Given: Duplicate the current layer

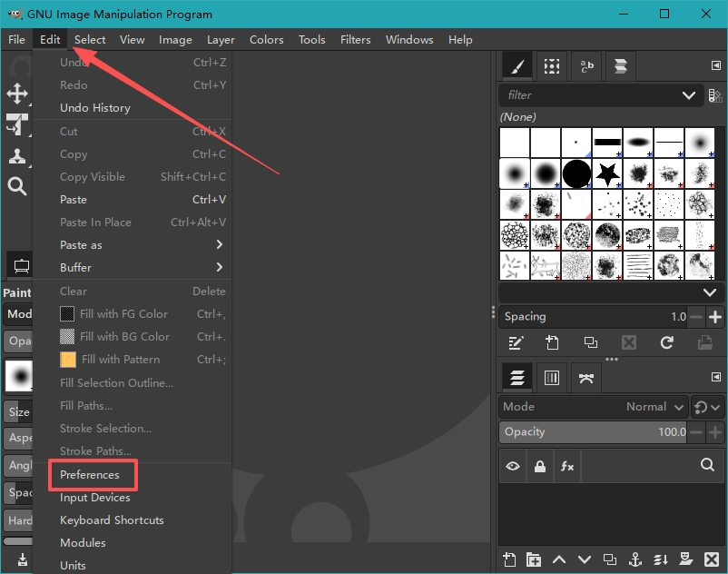Looking at the screenshot, I should 610,559.
